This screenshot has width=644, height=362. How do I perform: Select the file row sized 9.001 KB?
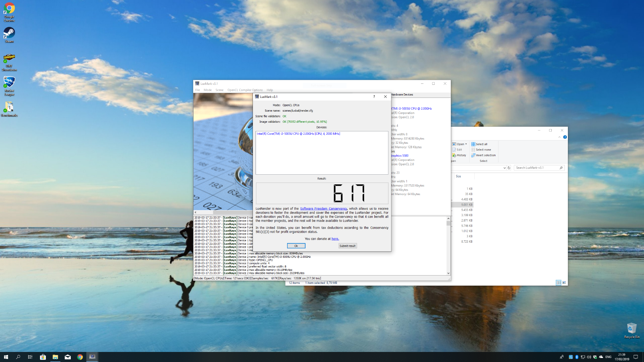(463, 205)
